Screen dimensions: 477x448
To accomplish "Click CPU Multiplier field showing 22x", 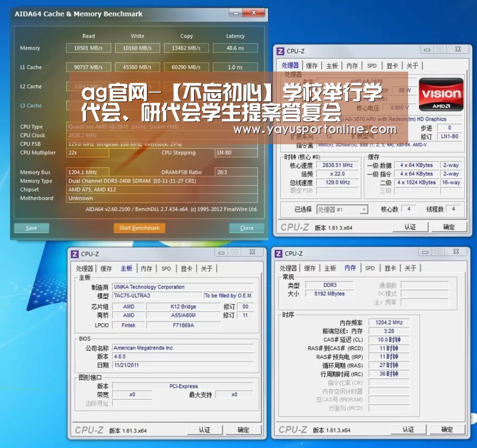I will click(x=88, y=153).
